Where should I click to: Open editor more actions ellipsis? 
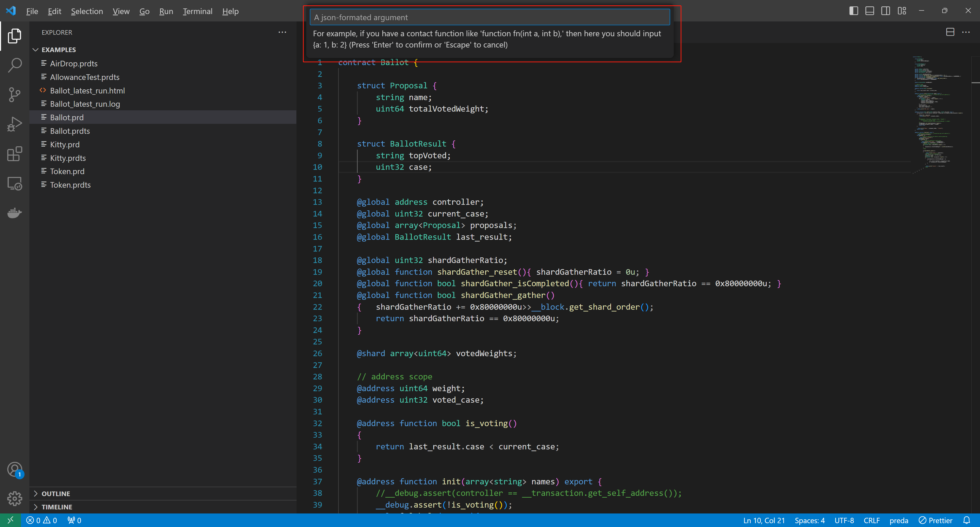[966, 32]
